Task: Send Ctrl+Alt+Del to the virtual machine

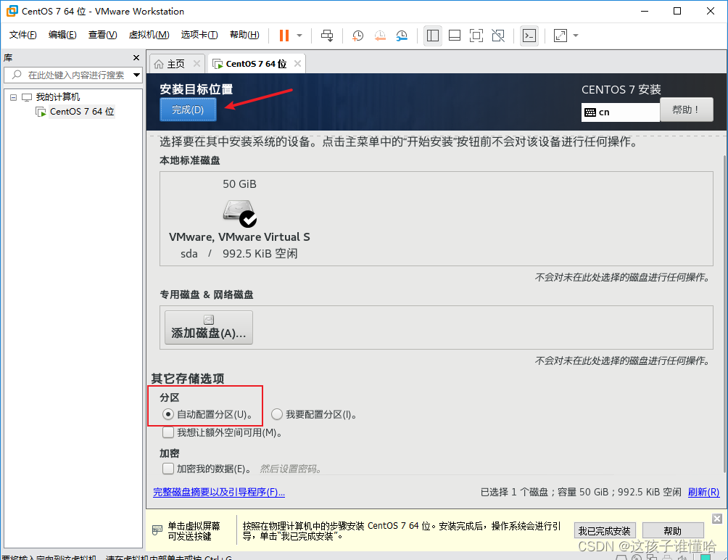Action: tap(327, 36)
